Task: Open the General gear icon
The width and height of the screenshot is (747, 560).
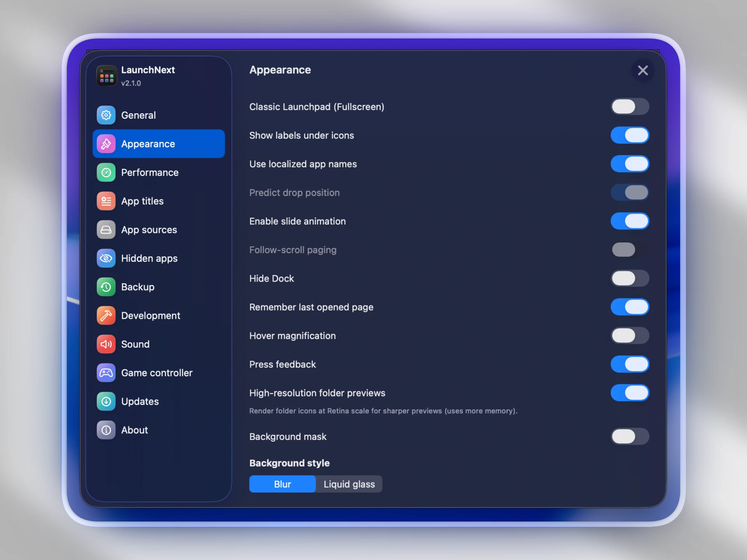Action: [106, 115]
